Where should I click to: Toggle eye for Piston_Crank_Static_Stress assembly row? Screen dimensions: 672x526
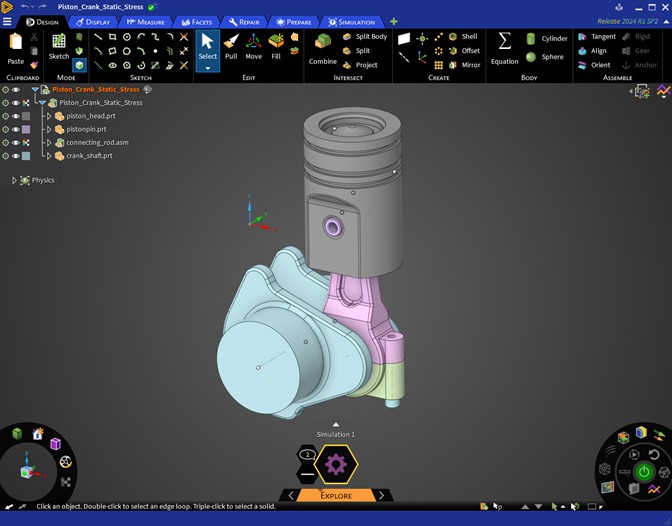click(16, 103)
